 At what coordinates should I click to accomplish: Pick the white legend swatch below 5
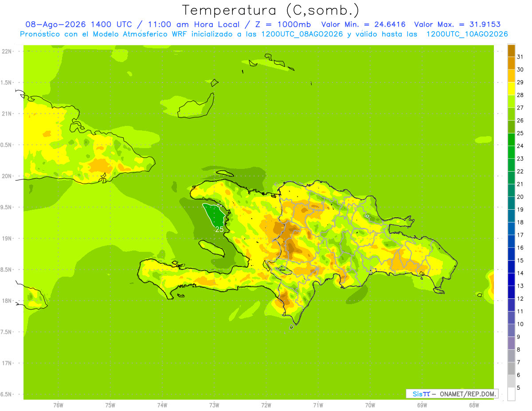511,394
